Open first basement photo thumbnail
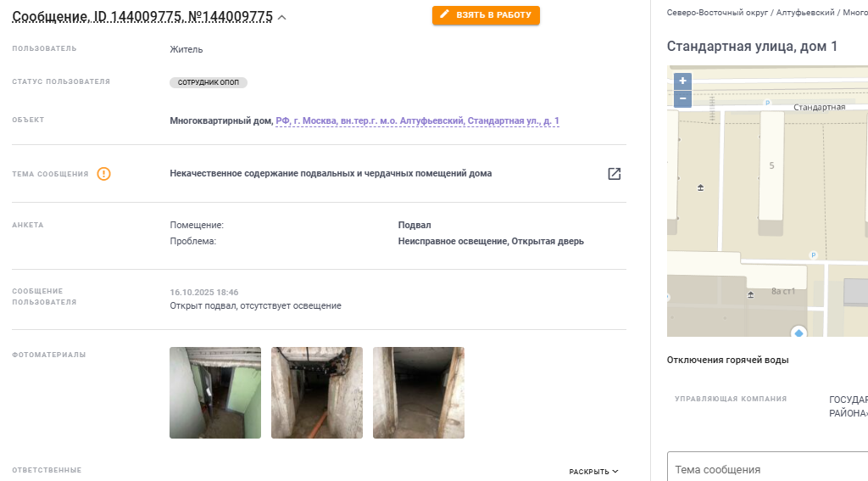The image size is (868, 481). [x=215, y=393]
